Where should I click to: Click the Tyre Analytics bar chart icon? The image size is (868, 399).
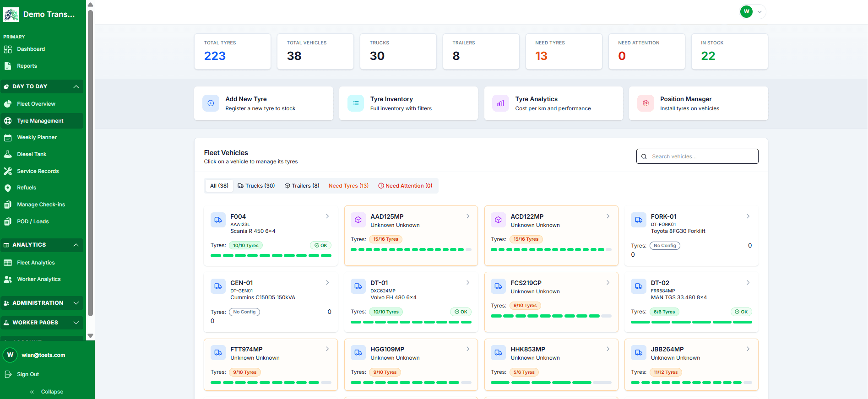pos(500,103)
